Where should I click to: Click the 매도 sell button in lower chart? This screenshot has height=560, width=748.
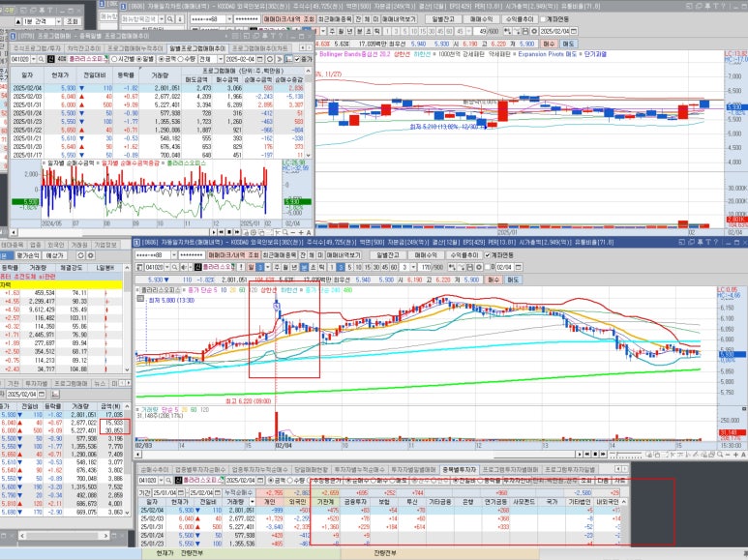[513, 280]
